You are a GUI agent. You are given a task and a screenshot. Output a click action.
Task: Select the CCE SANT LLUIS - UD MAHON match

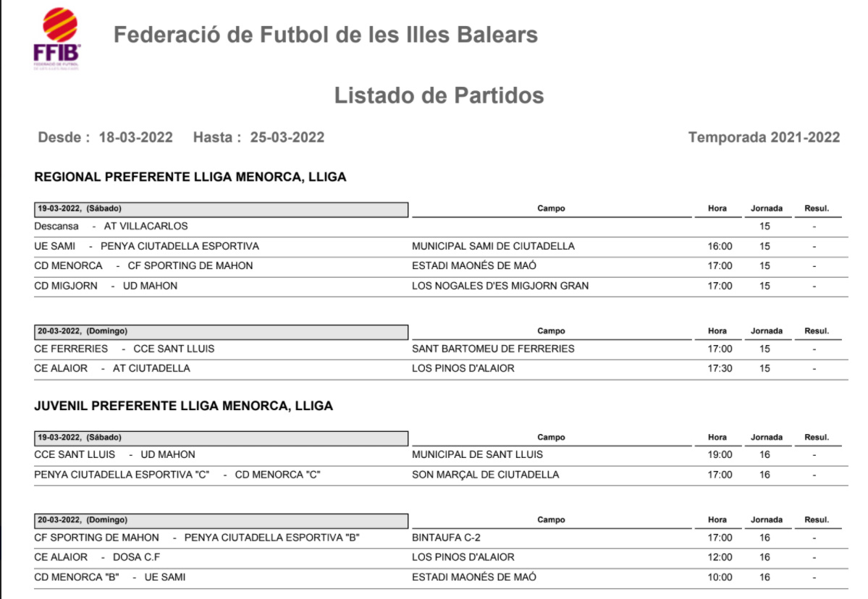pyautogui.click(x=114, y=455)
